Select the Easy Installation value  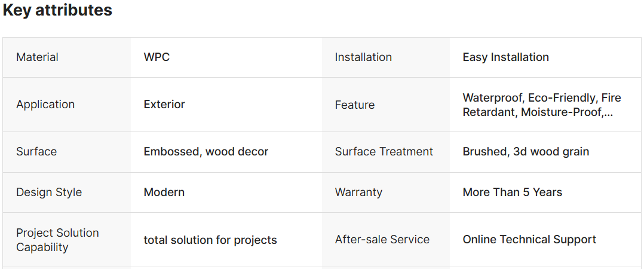(505, 57)
